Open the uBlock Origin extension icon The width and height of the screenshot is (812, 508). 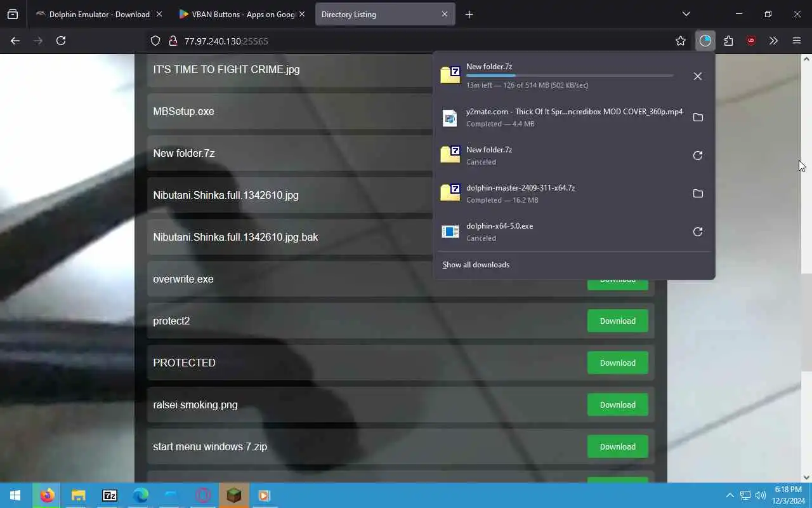(751, 41)
